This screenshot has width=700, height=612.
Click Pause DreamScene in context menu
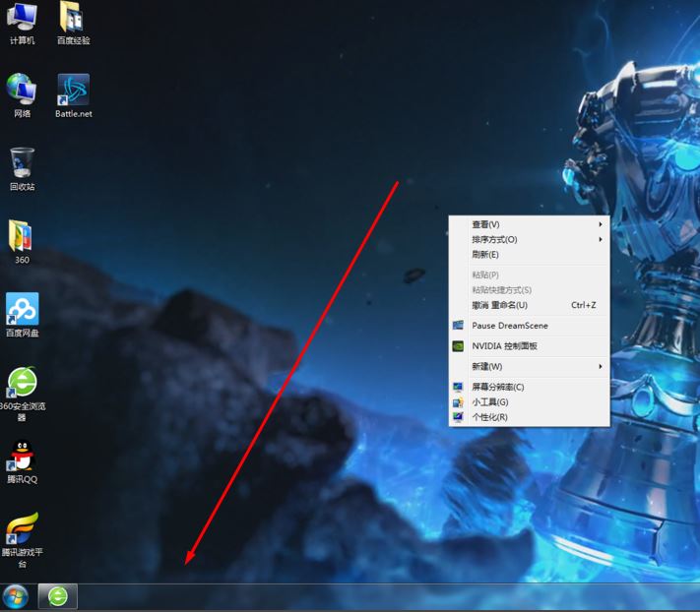pyautogui.click(x=509, y=326)
